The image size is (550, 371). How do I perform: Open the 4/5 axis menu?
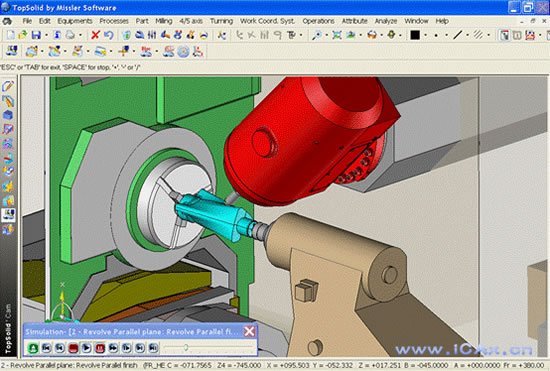pos(191,21)
